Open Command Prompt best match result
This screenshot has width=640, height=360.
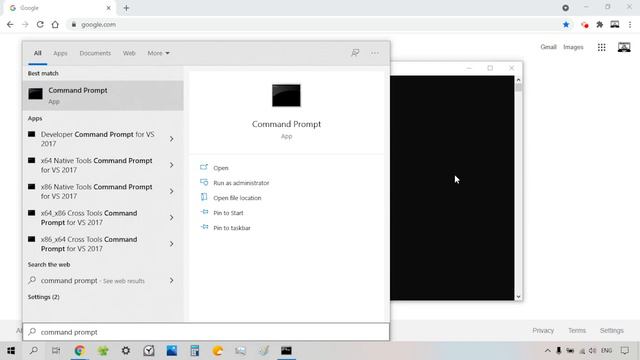point(103,96)
